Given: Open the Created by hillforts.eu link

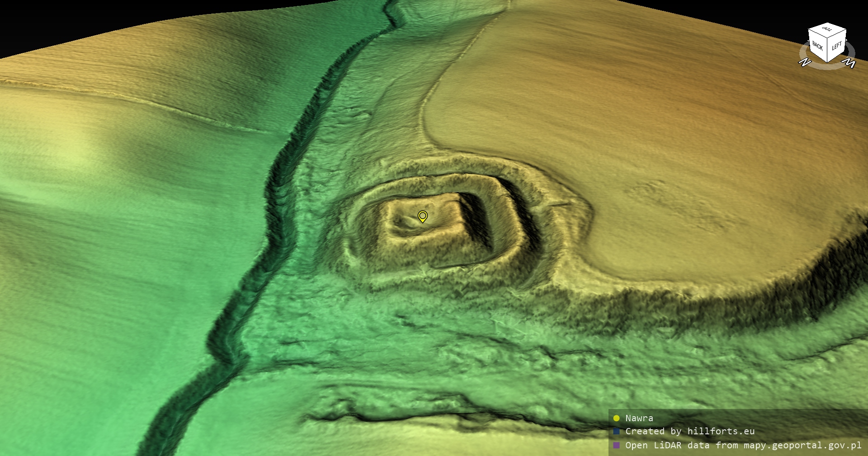Looking at the screenshot, I should 689,432.
